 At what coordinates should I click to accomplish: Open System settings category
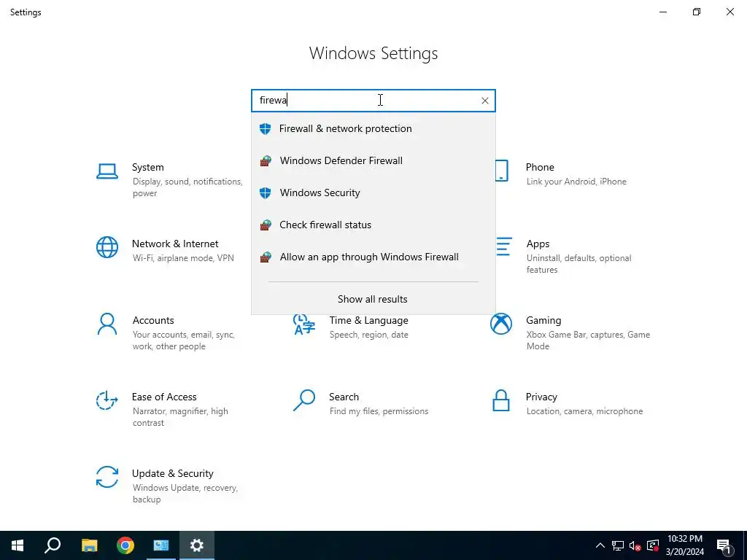click(x=170, y=179)
